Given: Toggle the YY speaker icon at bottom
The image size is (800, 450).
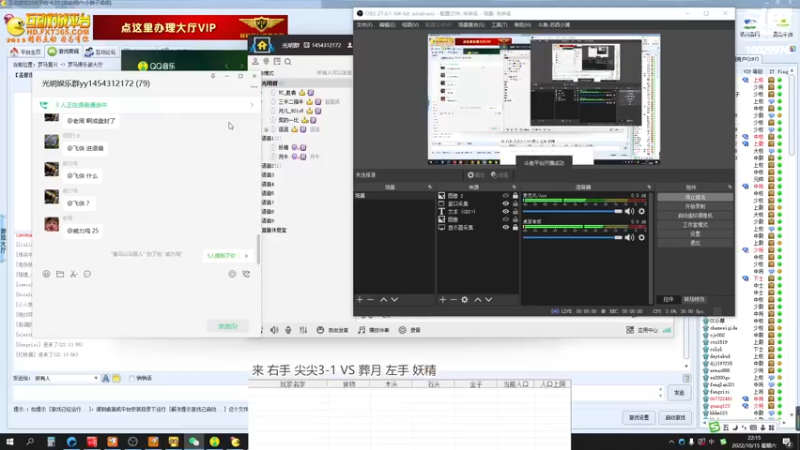Looking at the screenshot, I should point(274,330).
